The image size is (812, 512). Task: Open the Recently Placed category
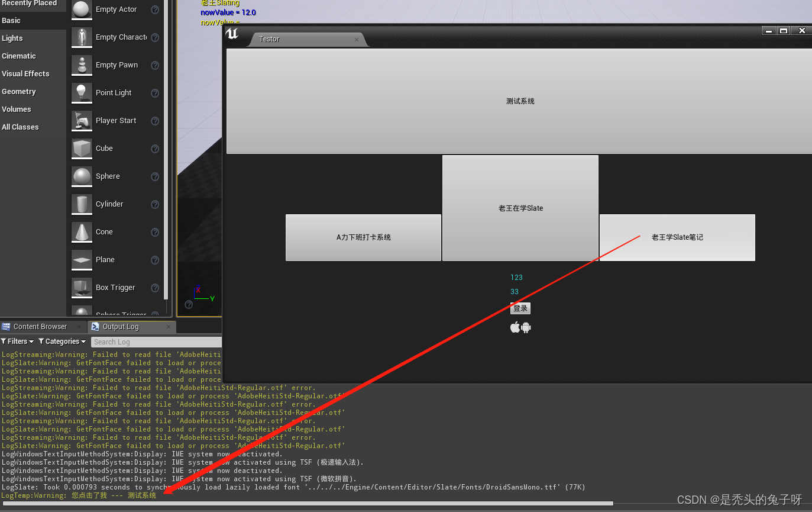33,4
